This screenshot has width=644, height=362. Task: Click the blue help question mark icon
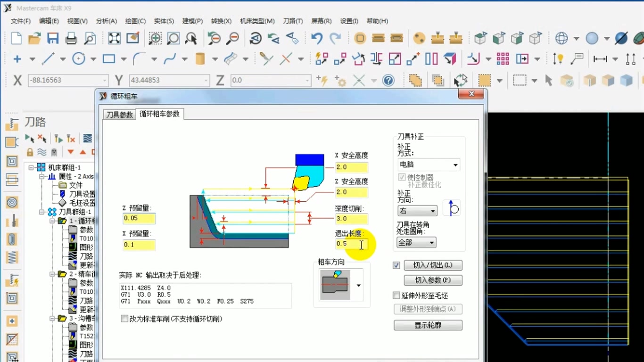click(x=388, y=81)
